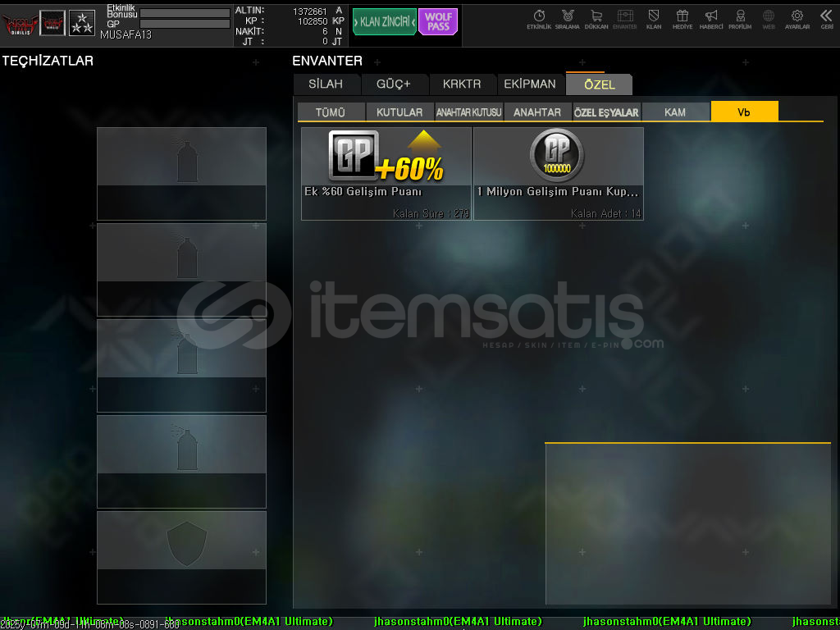Switch to the KRKTR tab
This screenshot has width=840, height=630.
pos(462,84)
